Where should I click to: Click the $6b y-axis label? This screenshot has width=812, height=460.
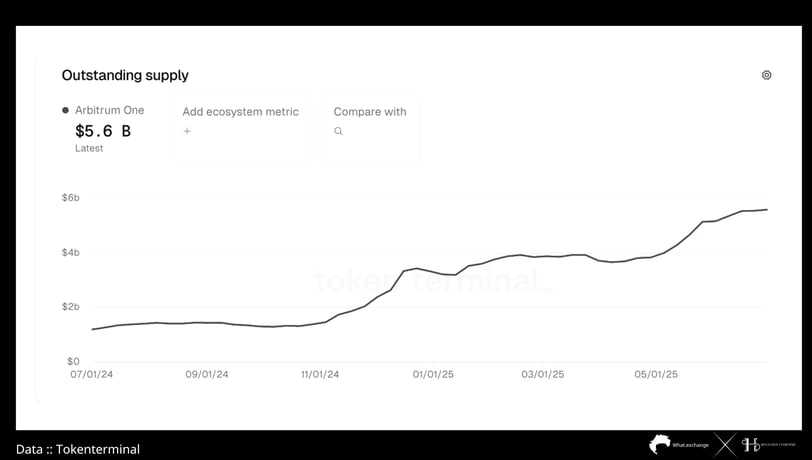pyautogui.click(x=71, y=197)
